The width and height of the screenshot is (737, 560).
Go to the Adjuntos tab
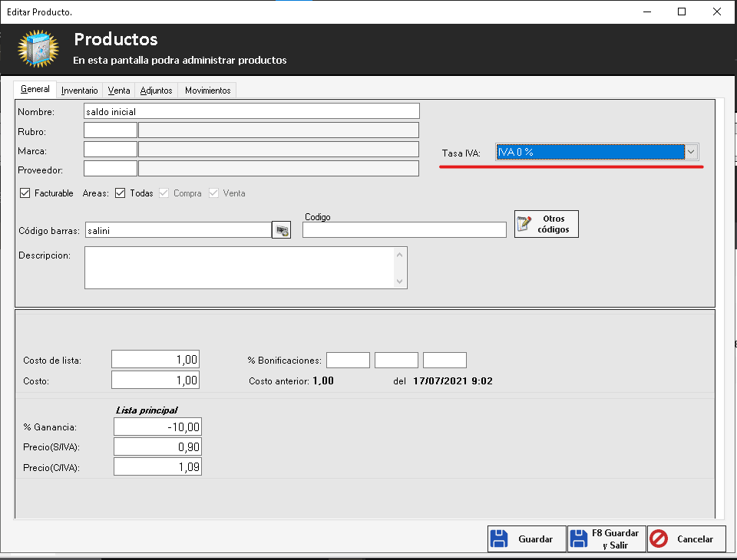pyautogui.click(x=156, y=91)
